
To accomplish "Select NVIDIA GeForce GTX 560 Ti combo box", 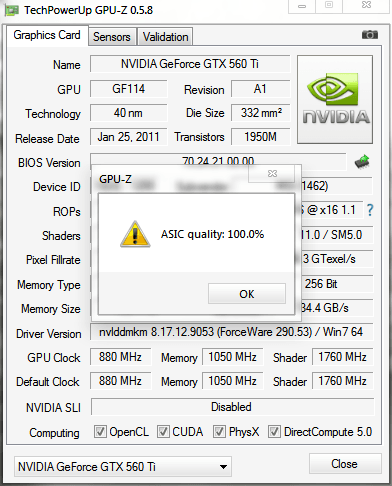I will [x=123, y=466].
